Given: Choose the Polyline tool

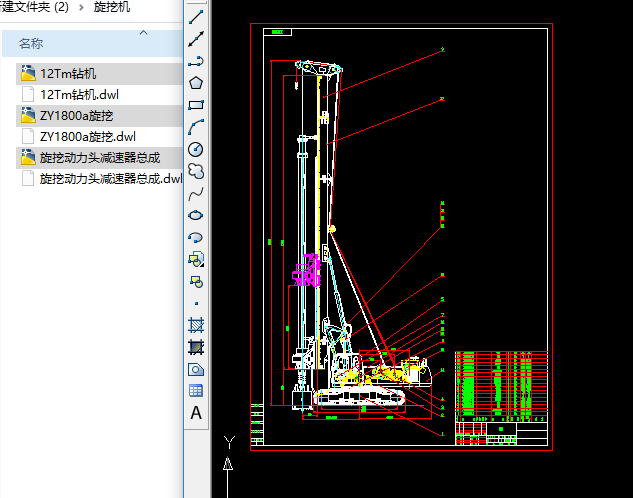Looking at the screenshot, I should pyautogui.click(x=196, y=62).
